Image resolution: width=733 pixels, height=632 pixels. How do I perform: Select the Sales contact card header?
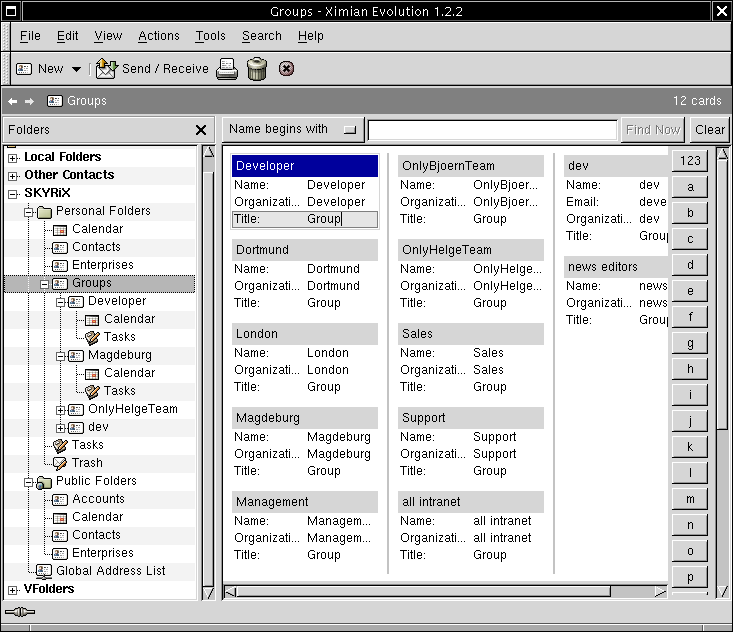pos(471,334)
